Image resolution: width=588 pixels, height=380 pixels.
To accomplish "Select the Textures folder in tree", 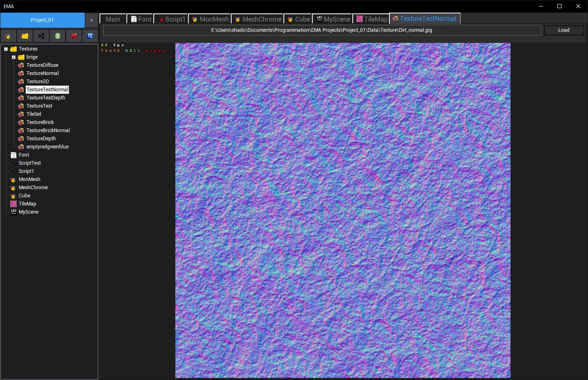I will tap(28, 49).
